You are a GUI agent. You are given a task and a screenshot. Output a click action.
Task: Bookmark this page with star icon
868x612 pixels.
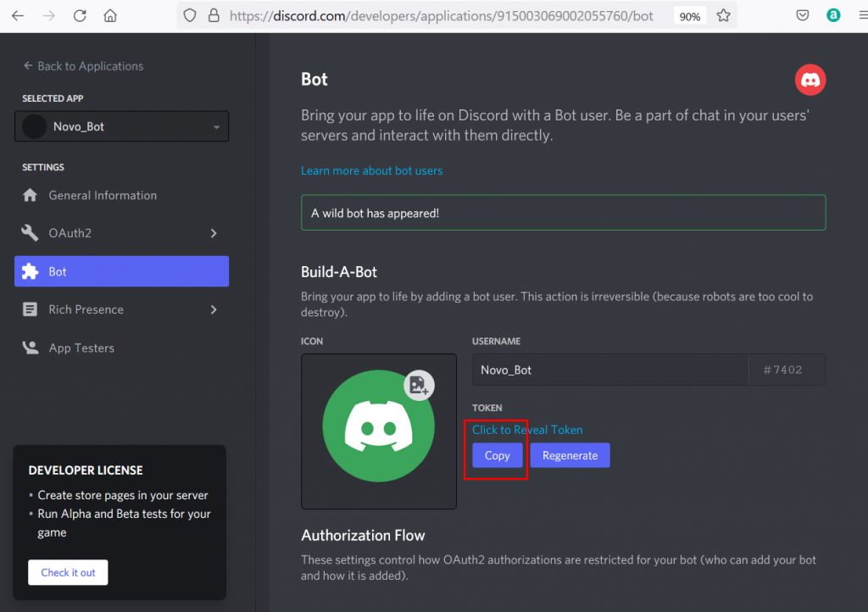pyautogui.click(x=724, y=15)
